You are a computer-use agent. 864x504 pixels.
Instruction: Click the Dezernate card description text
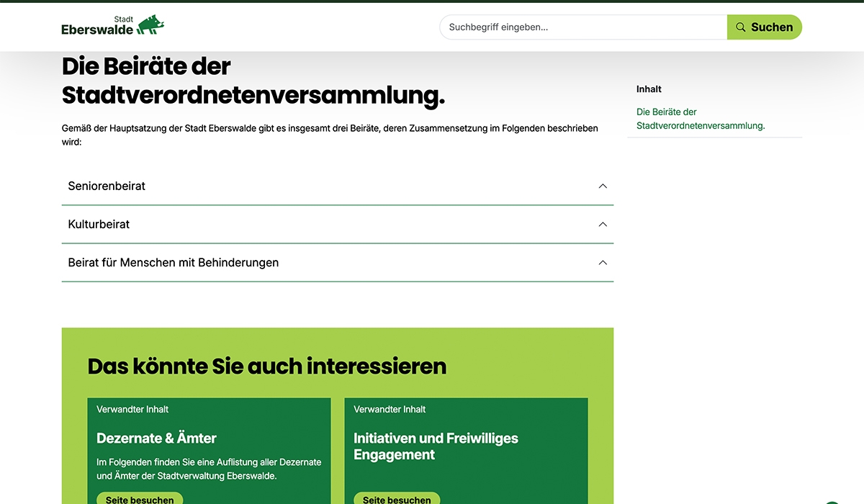click(x=209, y=469)
